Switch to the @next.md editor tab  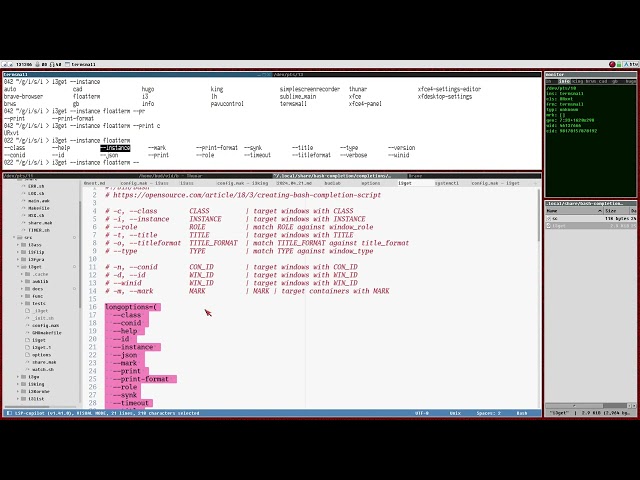[x=94, y=183]
